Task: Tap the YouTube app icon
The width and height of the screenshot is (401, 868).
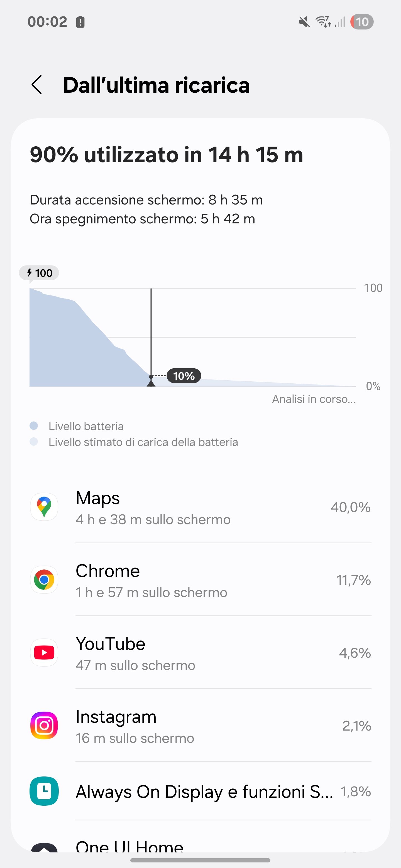Action: (44, 653)
